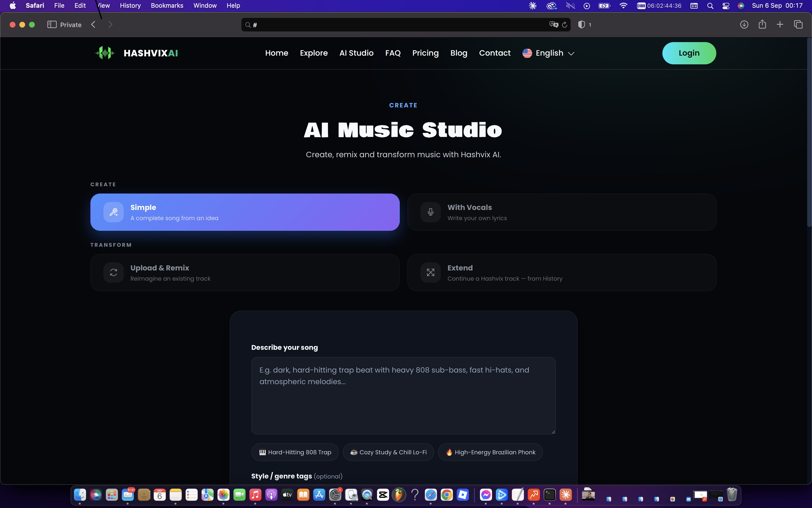Open the privacy report shield icon
The width and height of the screenshot is (812, 508).
point(581,24)
